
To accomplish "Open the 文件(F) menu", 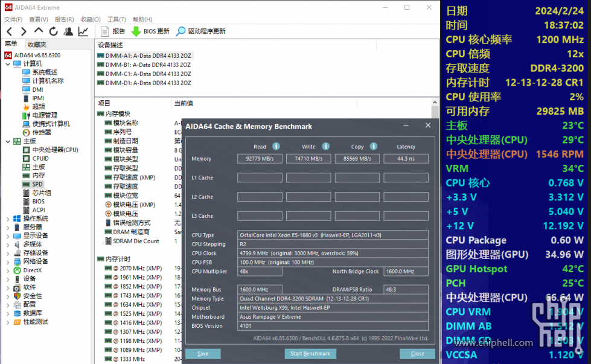I will 13,19.
